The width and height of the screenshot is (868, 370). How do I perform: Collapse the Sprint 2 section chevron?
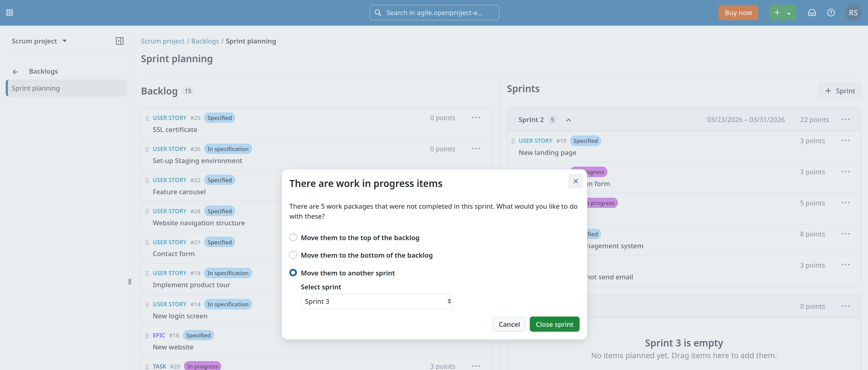569,120
